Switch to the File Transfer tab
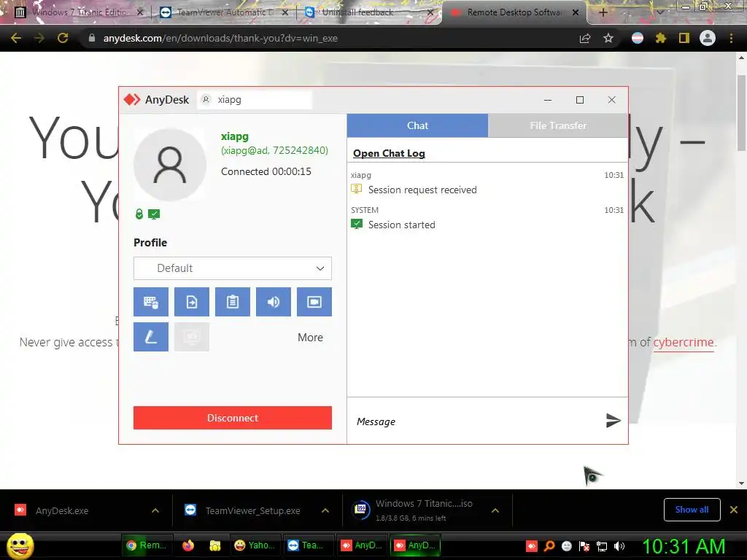Image resolution: width=747 pixels, height=560 pixels. 558,125
